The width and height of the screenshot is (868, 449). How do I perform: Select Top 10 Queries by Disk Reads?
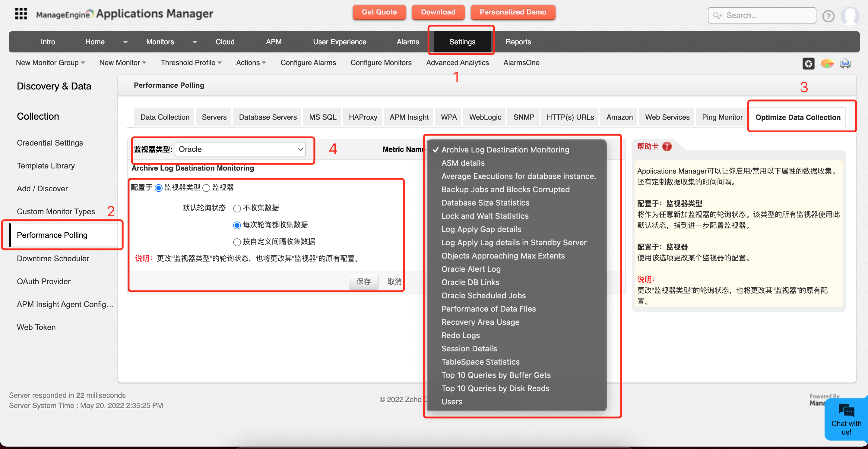[x=516, y=388]
